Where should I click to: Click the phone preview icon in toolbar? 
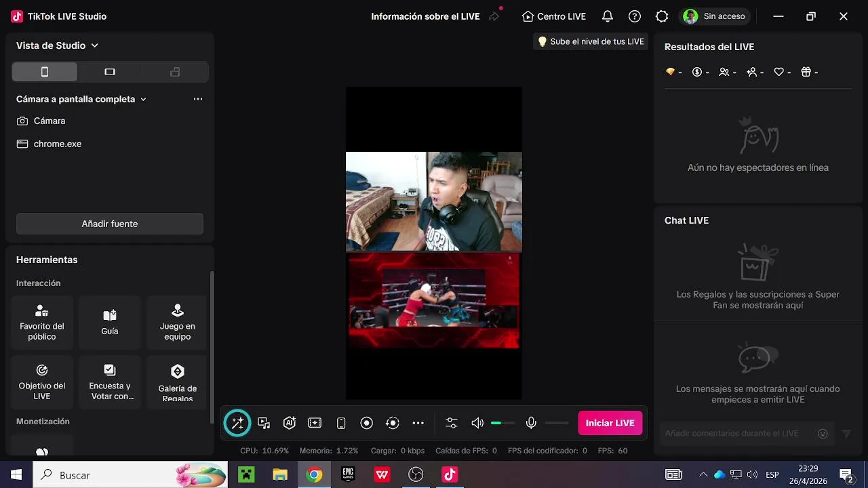pos(341,423)
